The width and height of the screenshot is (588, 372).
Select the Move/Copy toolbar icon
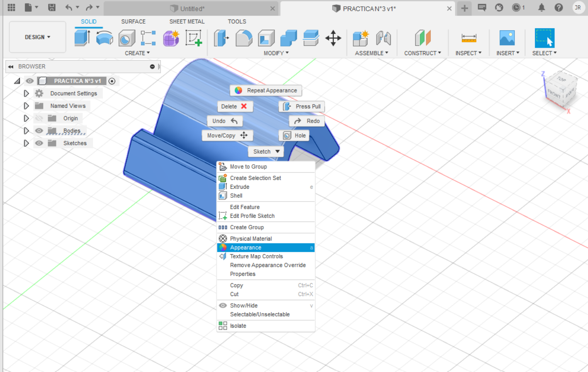[333, 38]
